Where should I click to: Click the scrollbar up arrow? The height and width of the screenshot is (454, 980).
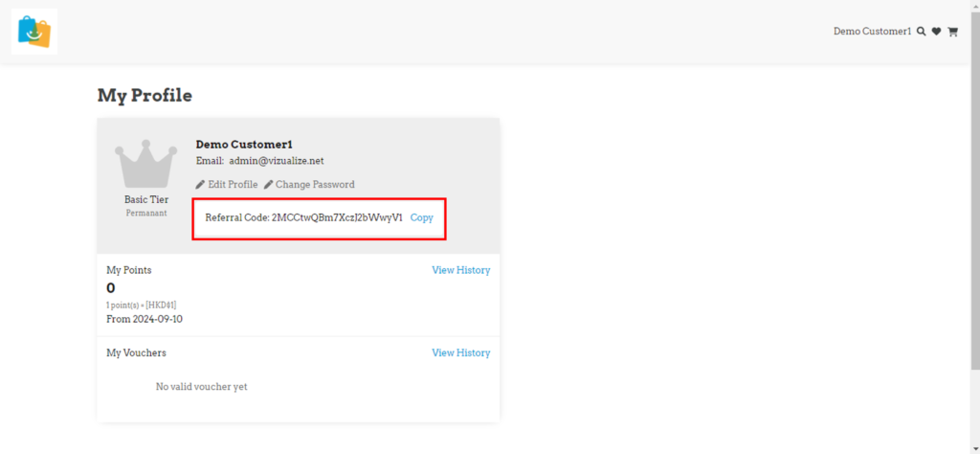[x=974, y=5]
